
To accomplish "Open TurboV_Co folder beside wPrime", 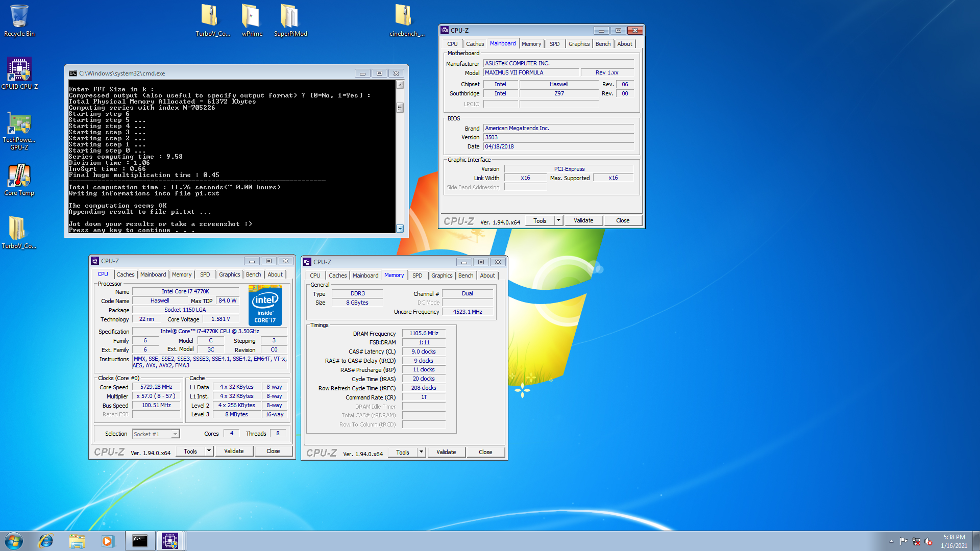I will click(213, 20).
